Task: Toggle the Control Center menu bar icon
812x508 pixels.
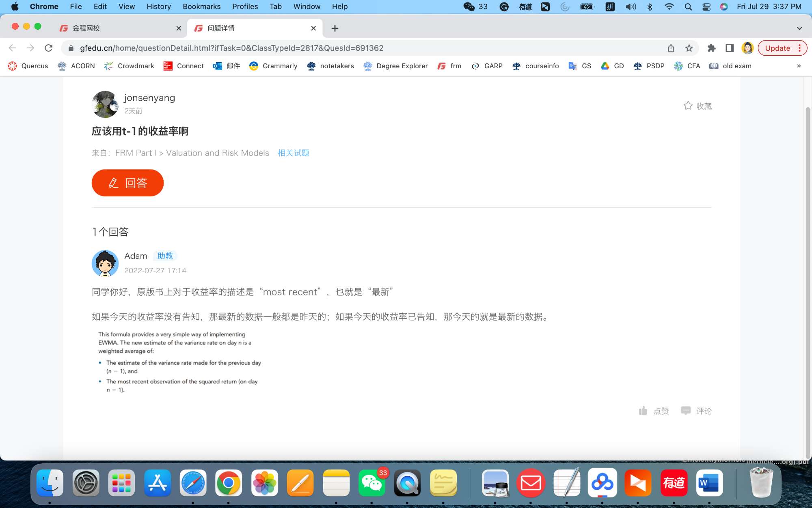Action: pyautogui.click(x=706, y=7)
